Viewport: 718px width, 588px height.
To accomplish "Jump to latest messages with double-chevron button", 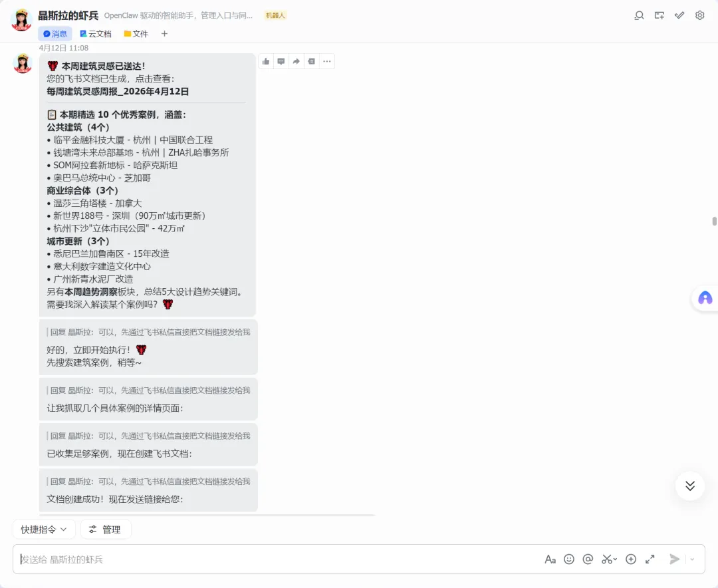I will pyautogui.click(x=689, y=486).
